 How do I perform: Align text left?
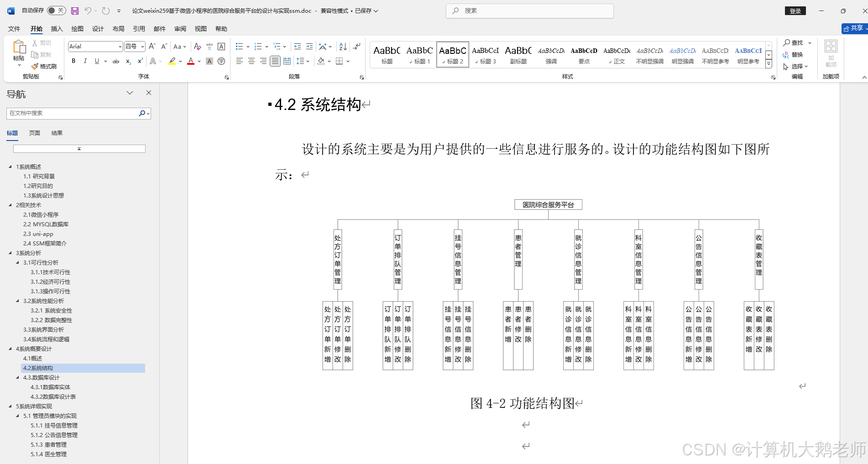239,61
